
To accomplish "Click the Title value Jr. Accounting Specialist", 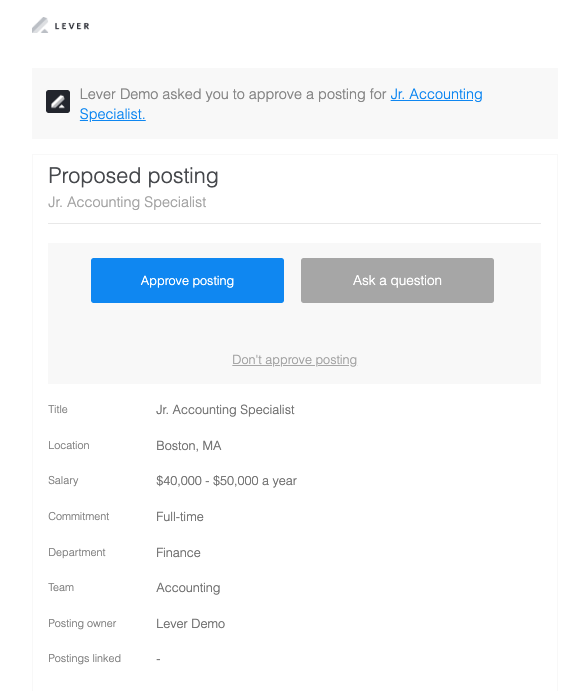I will (225, 410).
